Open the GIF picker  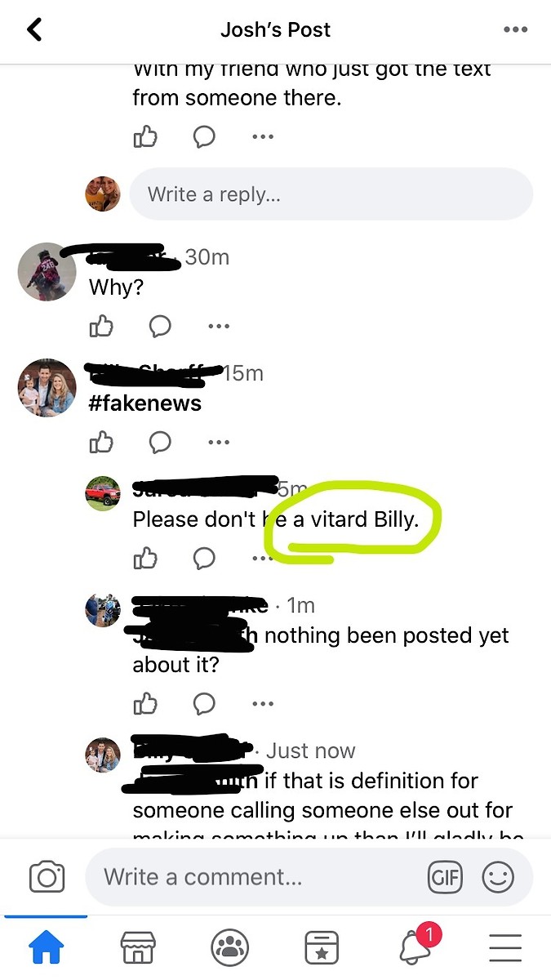[x=445, y=877]
